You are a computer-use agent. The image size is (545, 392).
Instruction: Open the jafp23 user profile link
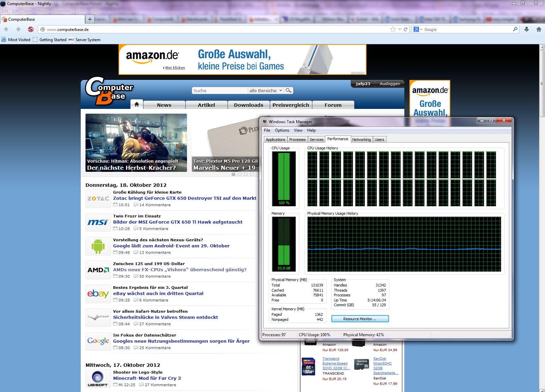[x=363, y=84]
